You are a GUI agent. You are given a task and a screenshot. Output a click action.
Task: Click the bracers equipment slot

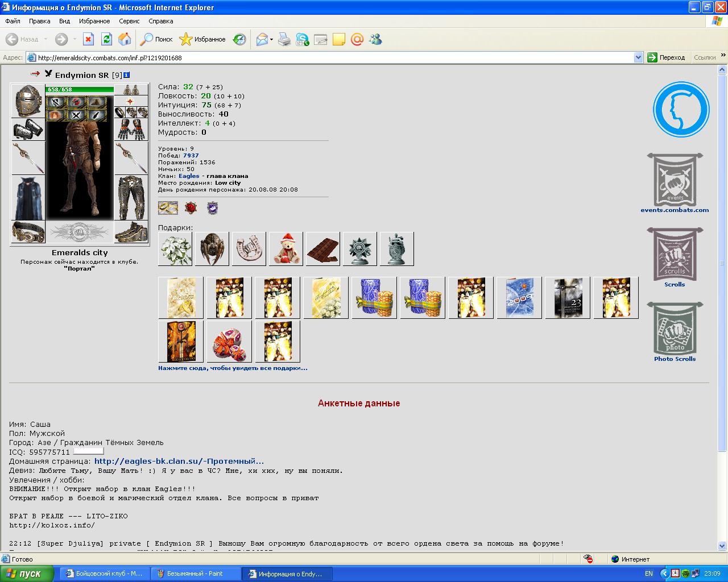(28, 130)
